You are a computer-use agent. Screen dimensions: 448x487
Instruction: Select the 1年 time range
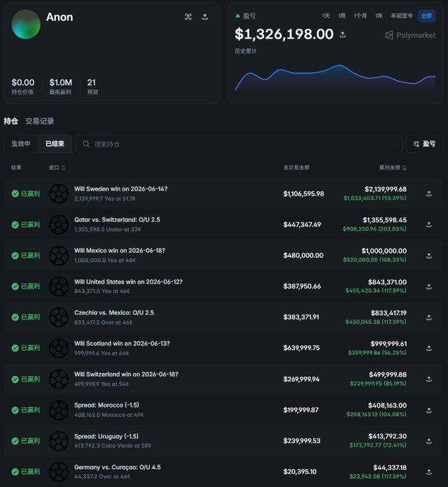[379, 16]
